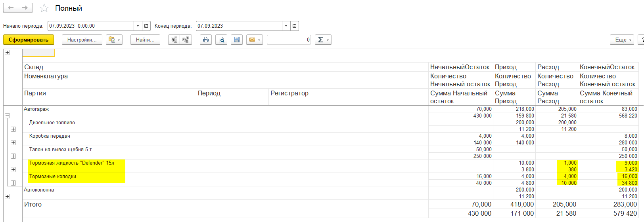
Task: Expand the Дизельное топливо row
Action: (x=13, y=129)
